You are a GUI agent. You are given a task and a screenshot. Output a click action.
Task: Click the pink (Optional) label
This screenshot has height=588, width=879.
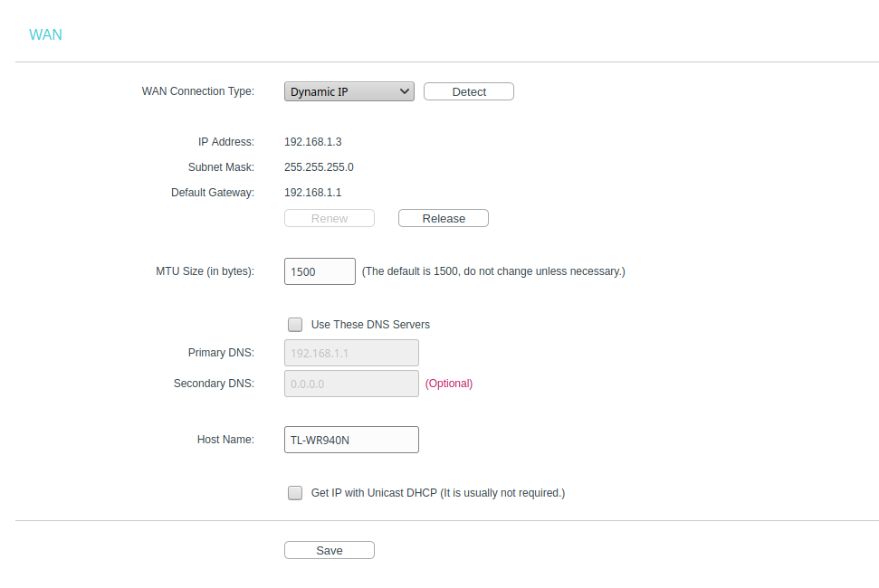click(x=448, y=384)
